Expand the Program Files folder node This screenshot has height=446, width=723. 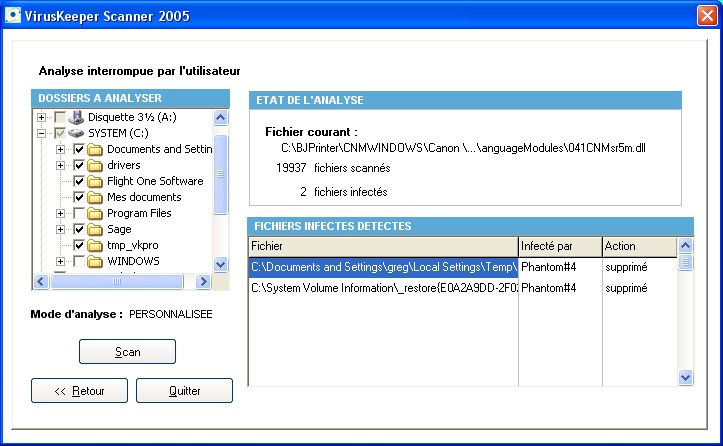pyautogui.click(x=60, y=213)
